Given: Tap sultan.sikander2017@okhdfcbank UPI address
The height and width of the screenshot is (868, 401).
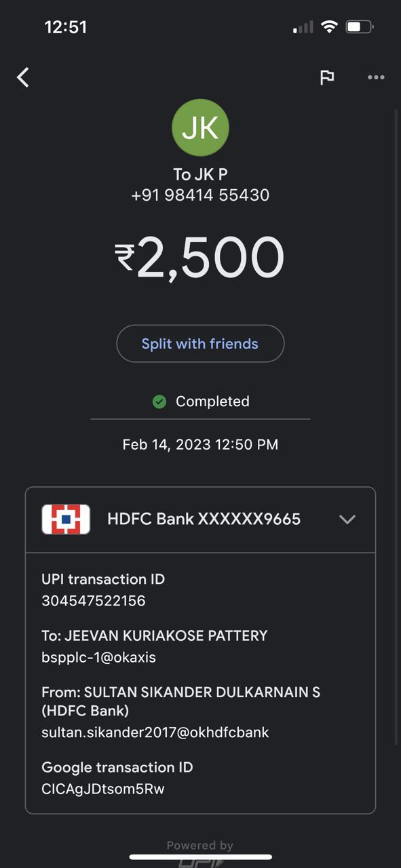Looking at the screenshot, I should coord(155,732).
